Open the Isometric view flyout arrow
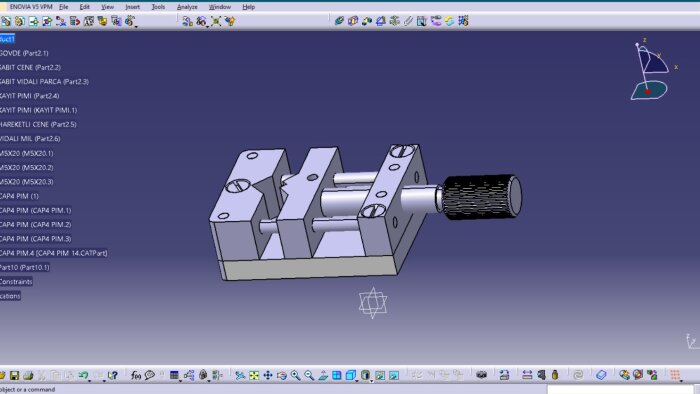 (357, 381)
